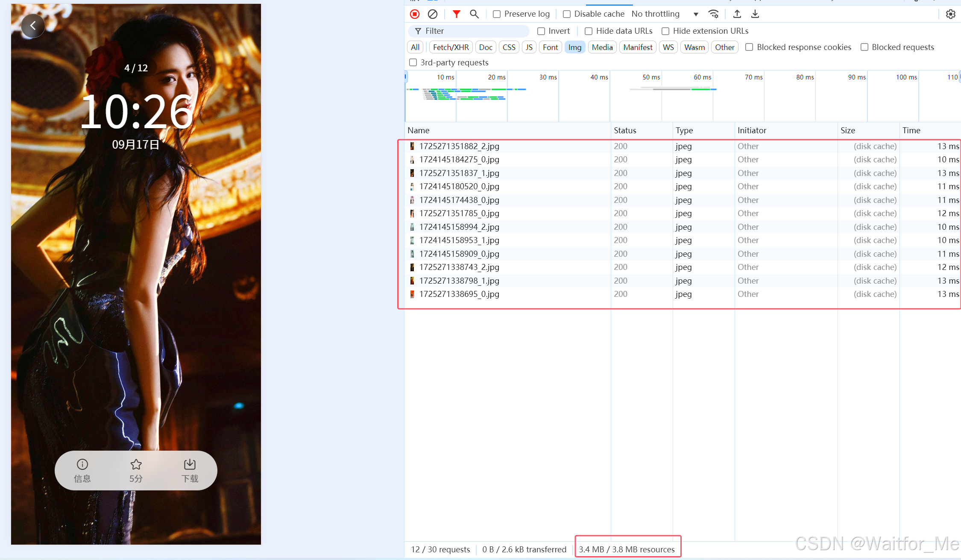Screen dimensions: 961x560
Task: Toggle the red filter funnel icon
Action: click(x=457, y=14)
